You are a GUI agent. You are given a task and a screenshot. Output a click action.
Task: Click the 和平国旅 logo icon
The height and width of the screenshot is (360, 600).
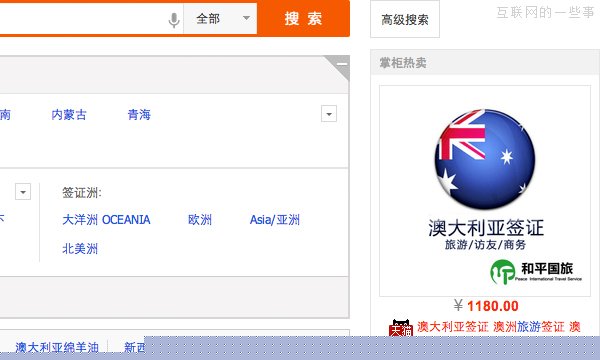coord(502,272)
